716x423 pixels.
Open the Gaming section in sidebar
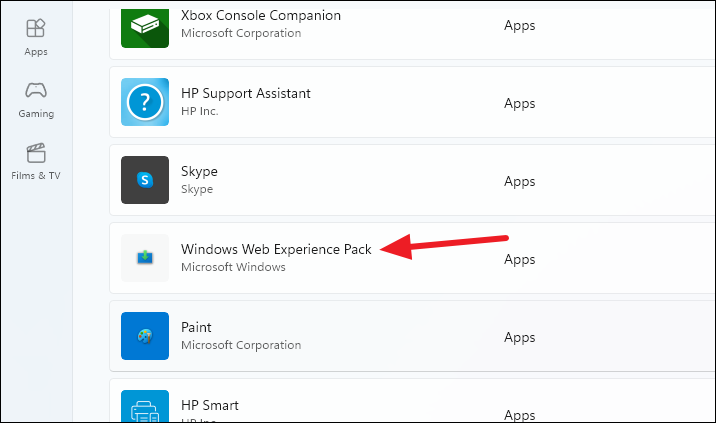36,100
